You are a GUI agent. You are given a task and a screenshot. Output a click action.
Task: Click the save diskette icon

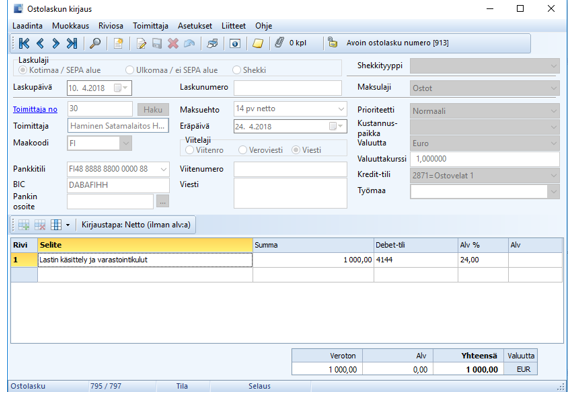[x=157, y=43]
